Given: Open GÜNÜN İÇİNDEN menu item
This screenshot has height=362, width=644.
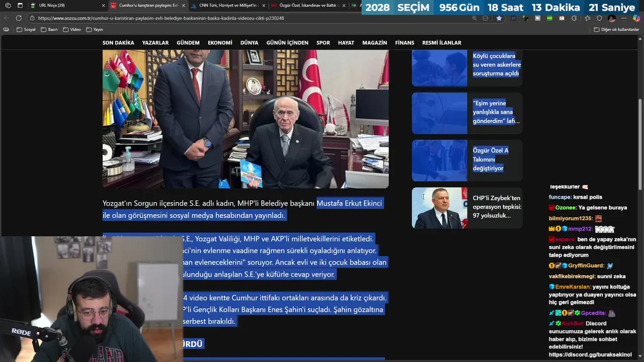Looking at the screenshot, I should [x=287, y=43].
